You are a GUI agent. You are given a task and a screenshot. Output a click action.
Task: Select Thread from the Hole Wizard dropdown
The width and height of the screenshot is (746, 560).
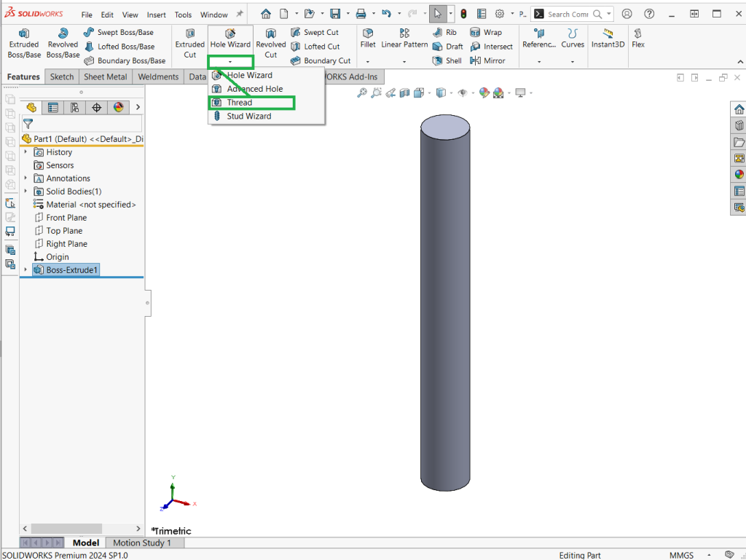240,103
